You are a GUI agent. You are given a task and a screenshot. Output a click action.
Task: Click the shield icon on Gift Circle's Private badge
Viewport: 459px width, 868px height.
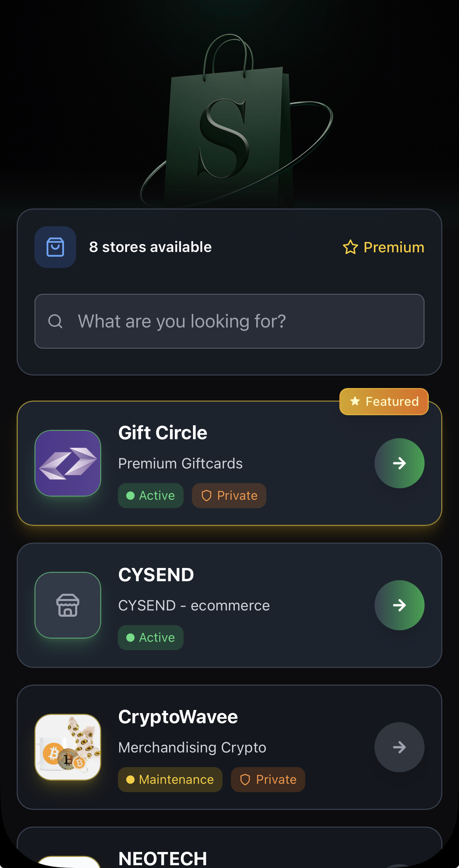coord(207,495)
